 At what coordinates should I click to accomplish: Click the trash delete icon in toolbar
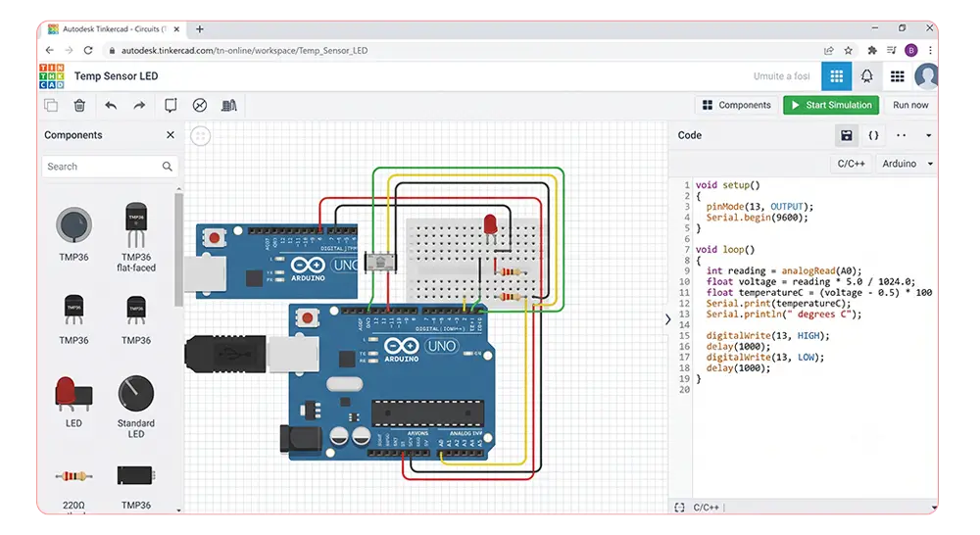(x=79, y=105)
